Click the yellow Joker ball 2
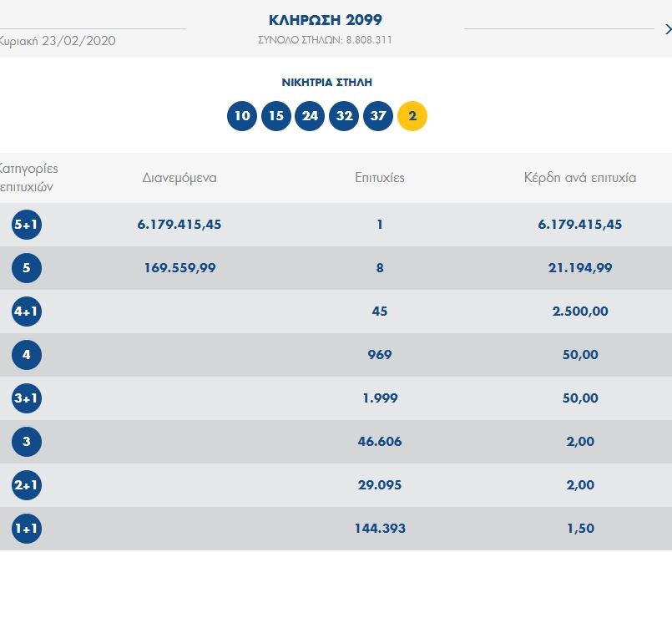Screen dimensions: 672x618 (x=412, y=116)
